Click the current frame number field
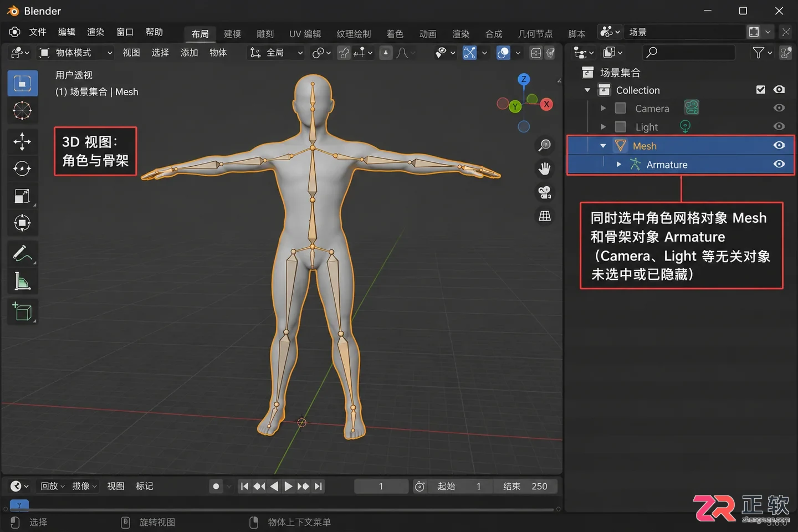798x532 pixels. 381,486
